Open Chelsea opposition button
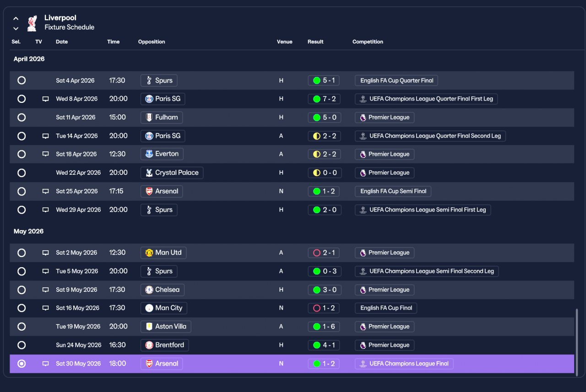 click(x=163, y=290)
